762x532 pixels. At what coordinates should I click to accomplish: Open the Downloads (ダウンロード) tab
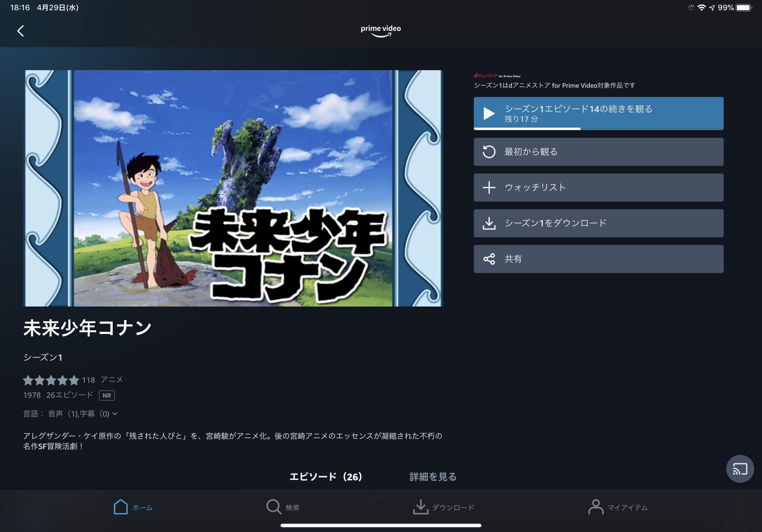coord(444,507)
